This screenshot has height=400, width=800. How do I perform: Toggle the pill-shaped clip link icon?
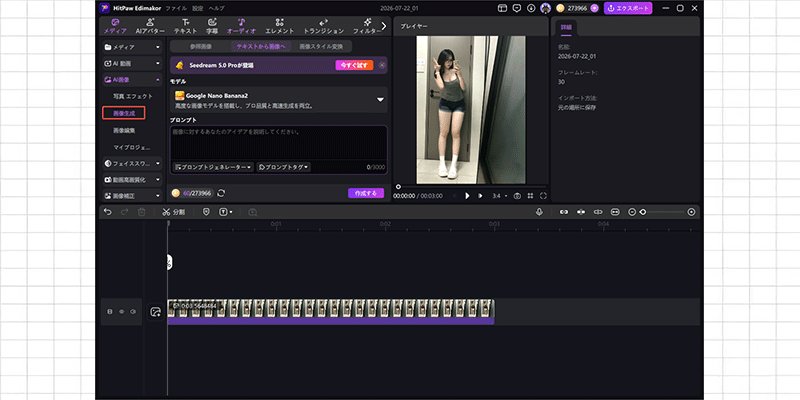click(x=598, y=212)
